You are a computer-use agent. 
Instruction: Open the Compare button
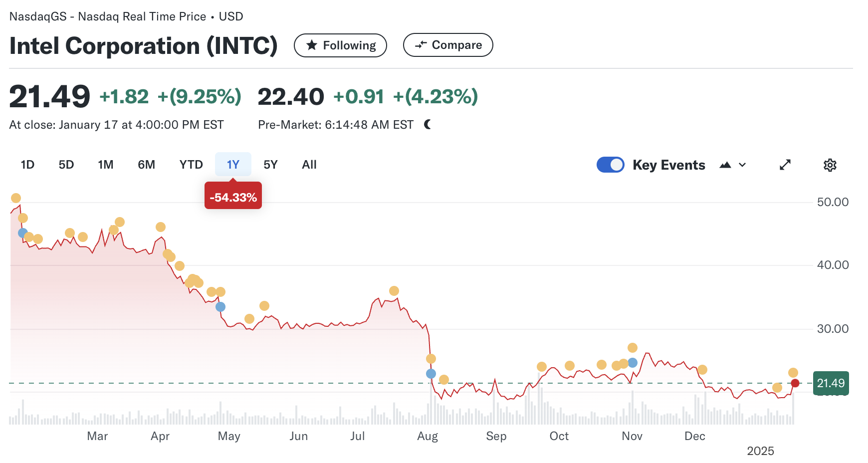tap(448, 45)
